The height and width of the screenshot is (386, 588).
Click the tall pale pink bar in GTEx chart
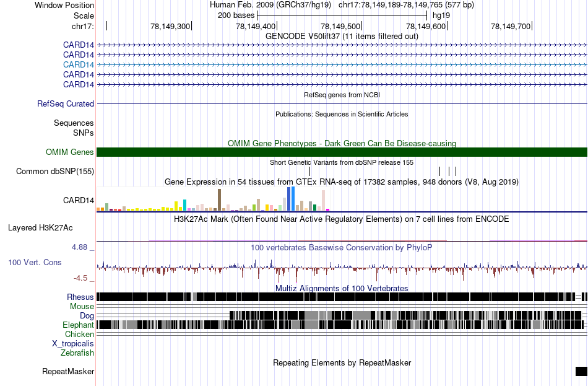point(323,201)
